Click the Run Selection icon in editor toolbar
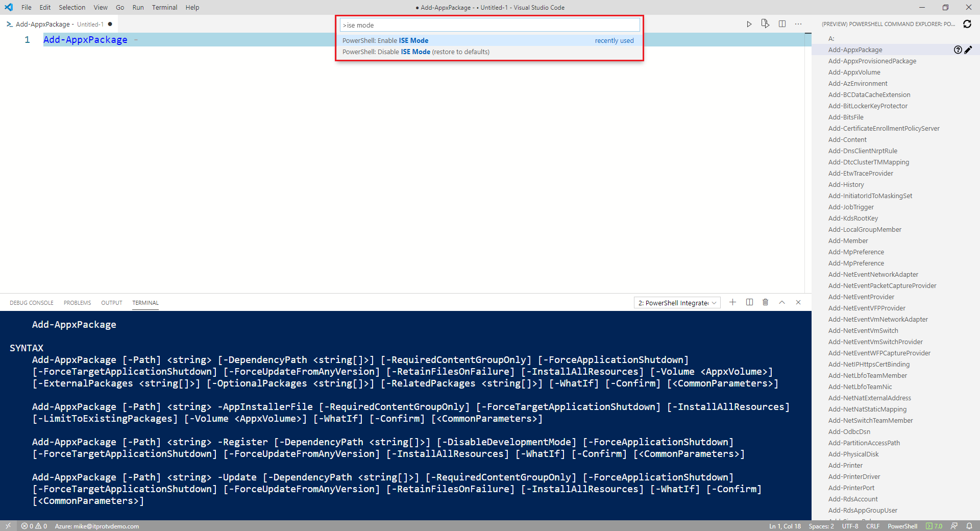980x531 pixels. pyautogui.click(x=765, y=24)
